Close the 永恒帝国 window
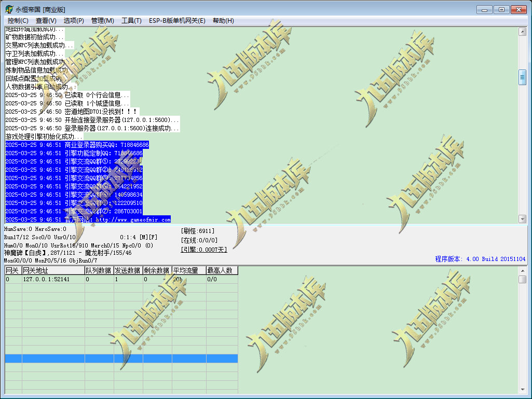The width and height of the screenshot is (532, 399). 519,9
